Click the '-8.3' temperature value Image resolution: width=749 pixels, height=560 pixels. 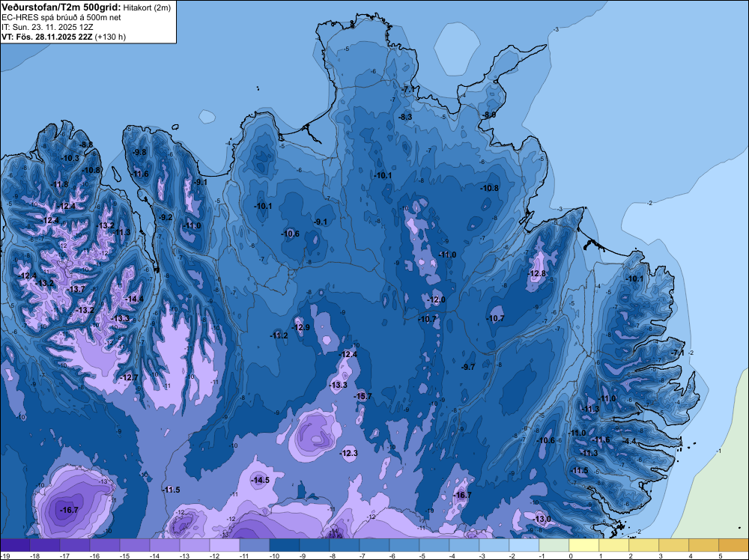click(x=405, y=117)
